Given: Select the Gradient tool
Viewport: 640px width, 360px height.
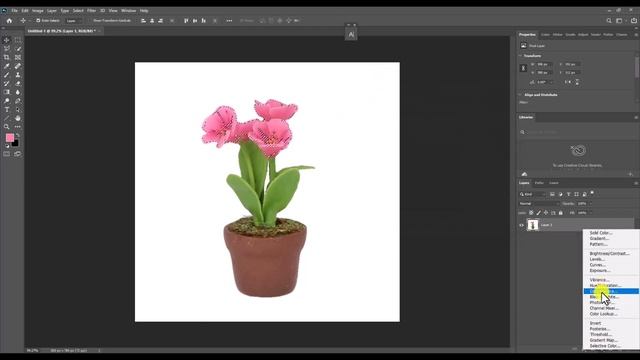Looking at the screenshot, I should (7, 92).
